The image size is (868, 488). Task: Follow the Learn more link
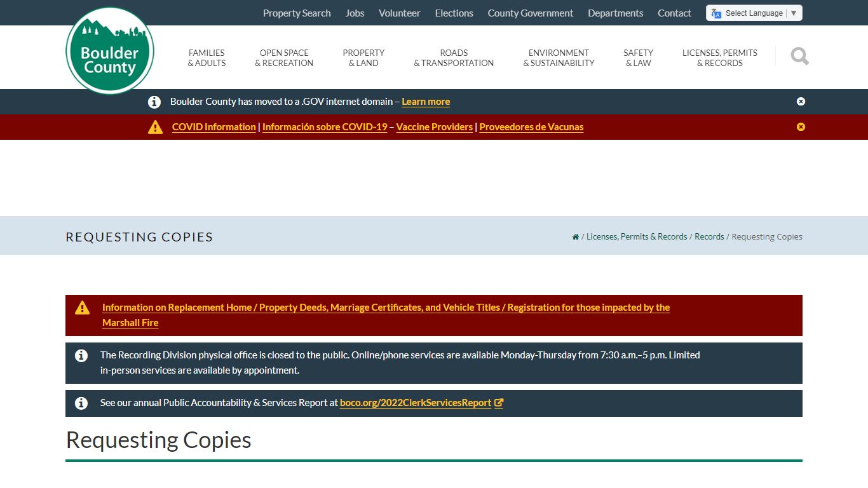click(426, 102)
